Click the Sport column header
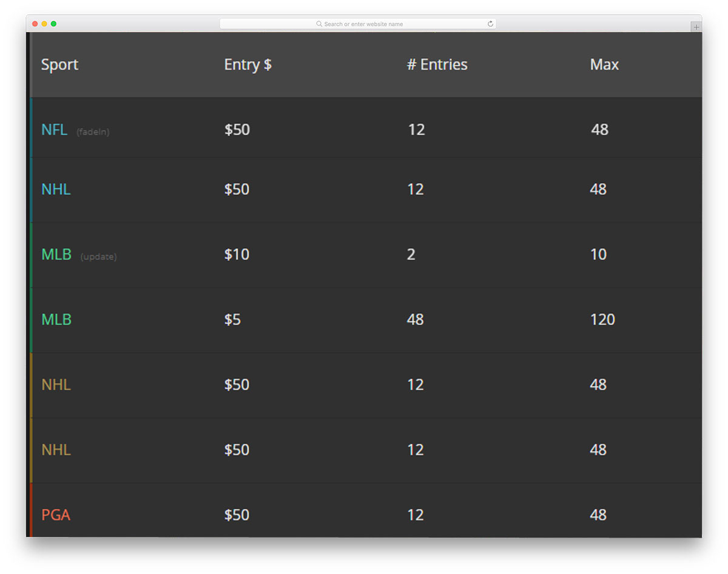Viewport: 728px width, 574px height. 59,64
